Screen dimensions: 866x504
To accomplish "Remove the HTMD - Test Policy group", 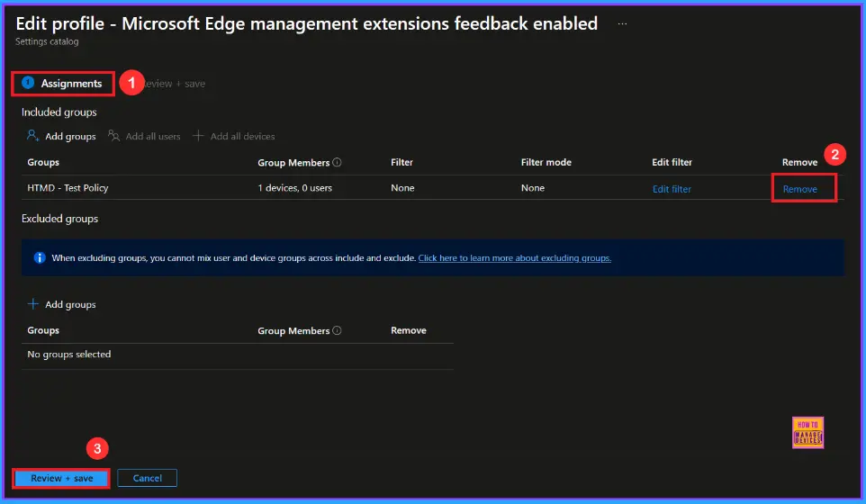I will coord(799,189).
